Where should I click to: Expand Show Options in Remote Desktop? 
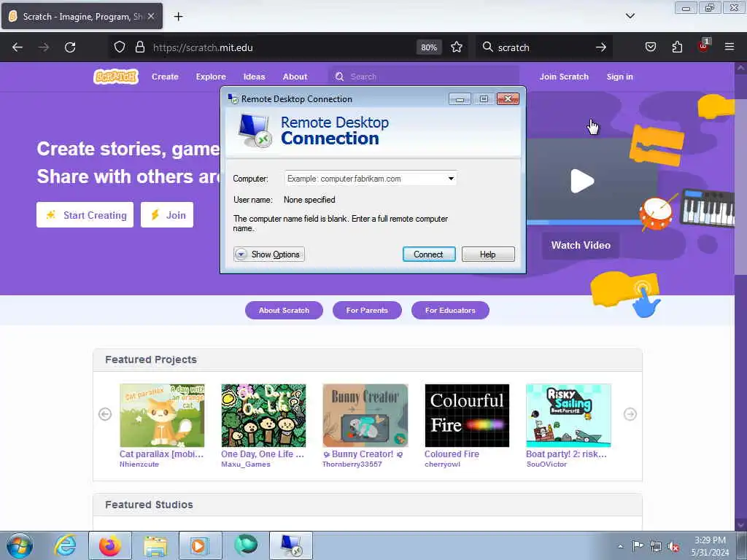268,254
